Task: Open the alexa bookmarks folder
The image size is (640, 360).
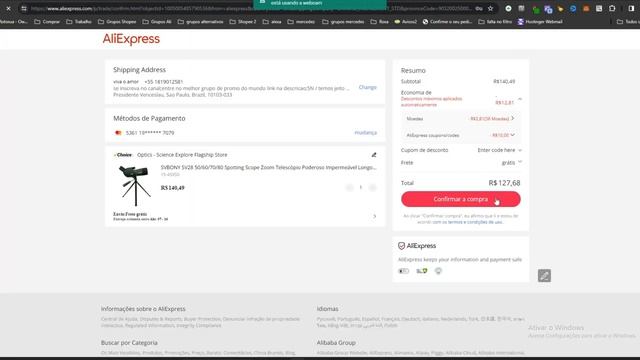Action: pyautogui.click(x=272, y=22)
